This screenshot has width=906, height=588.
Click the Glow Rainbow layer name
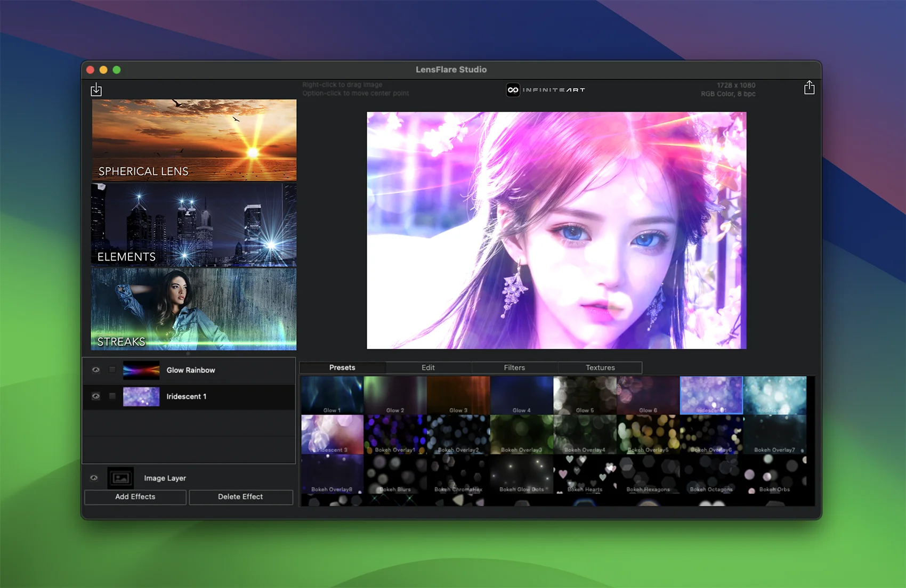pos(191,370)
